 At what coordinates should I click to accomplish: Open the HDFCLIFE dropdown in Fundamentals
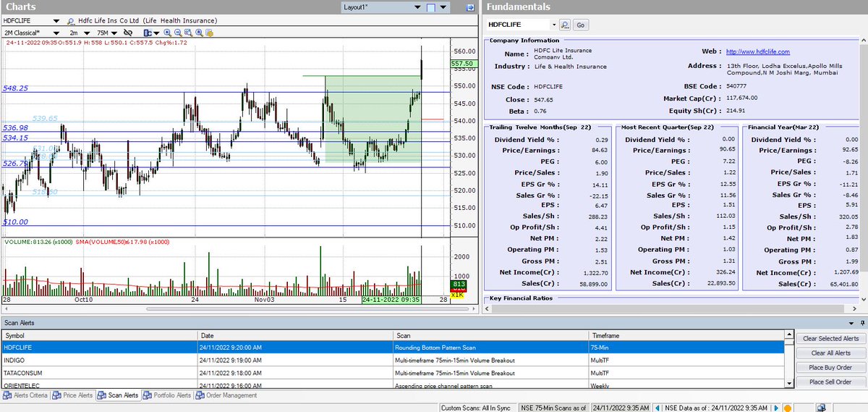(x=554, y=25)
